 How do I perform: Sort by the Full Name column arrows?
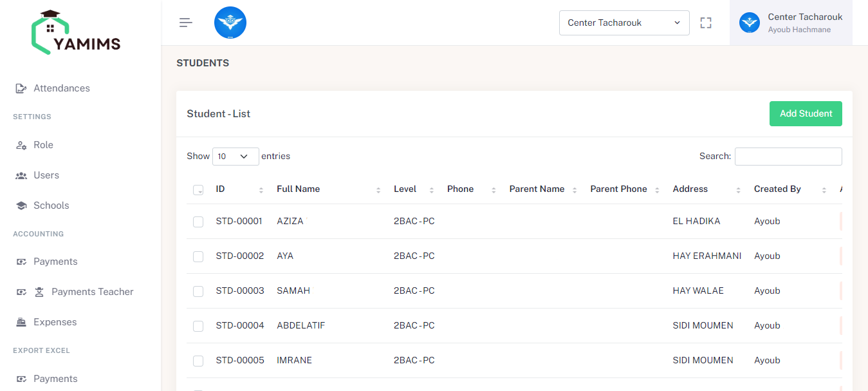click(x=378, y=189)
